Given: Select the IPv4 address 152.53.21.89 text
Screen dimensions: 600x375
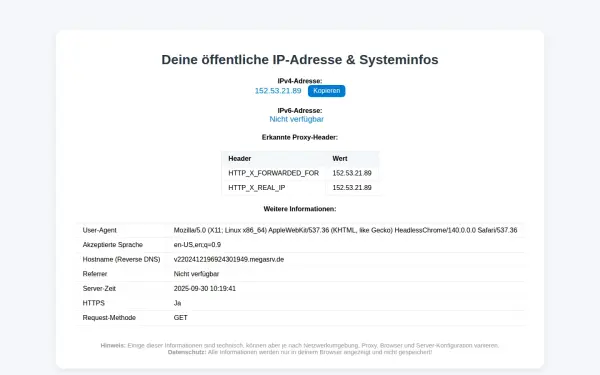Looking at the screenshot, I should pyautogui.click(x=278, y=91).
